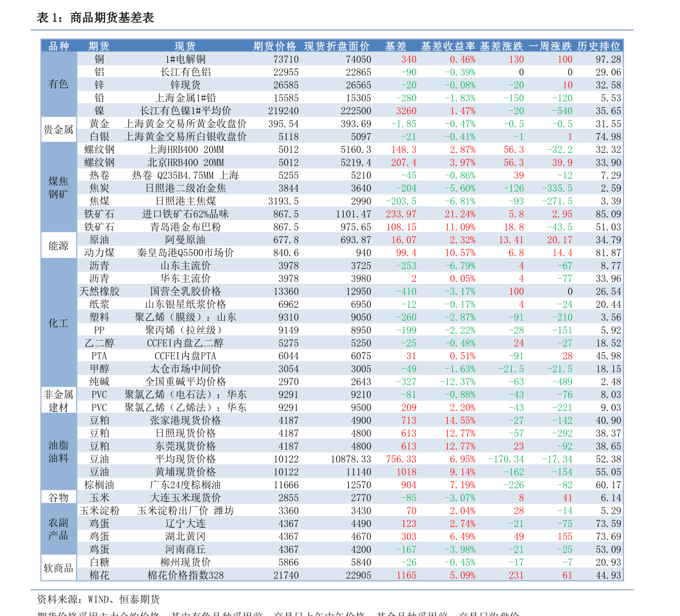Select iron ore basis value 233.97
The height and width of the screenshot is (616, 680).
click(x=401, y=214)
